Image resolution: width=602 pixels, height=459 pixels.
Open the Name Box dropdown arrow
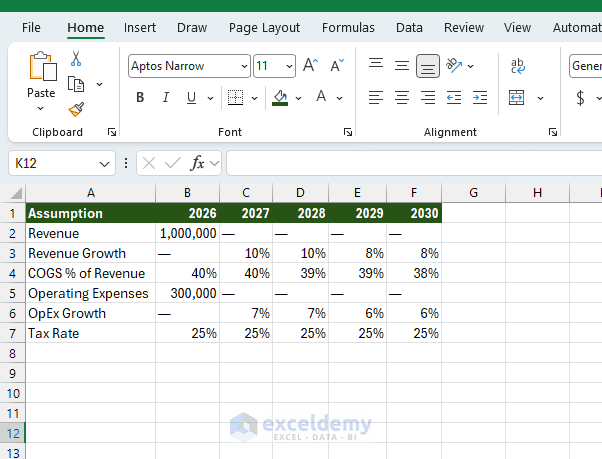(x=104, y=164)
